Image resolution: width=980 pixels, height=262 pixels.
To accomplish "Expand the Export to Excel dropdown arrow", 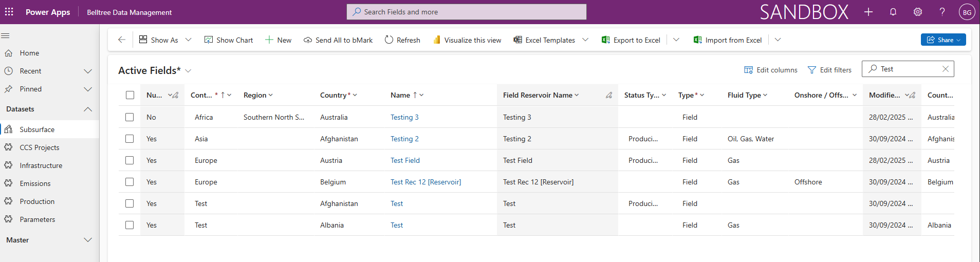I will point(676,40).
